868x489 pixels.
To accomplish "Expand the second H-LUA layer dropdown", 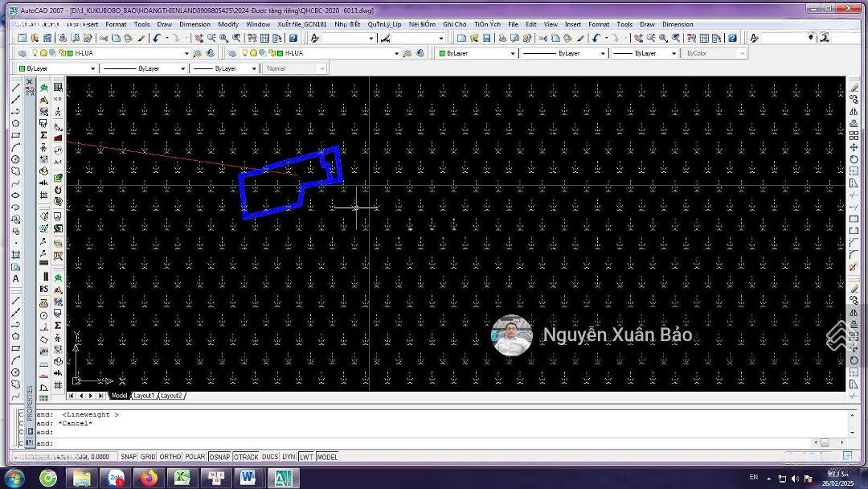I will coord(396,53).
